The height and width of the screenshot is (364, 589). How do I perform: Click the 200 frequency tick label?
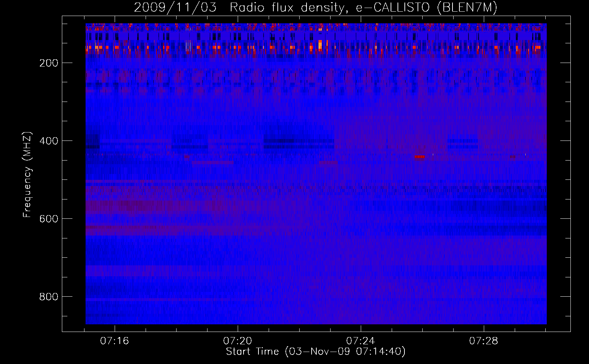coord(49,63)
